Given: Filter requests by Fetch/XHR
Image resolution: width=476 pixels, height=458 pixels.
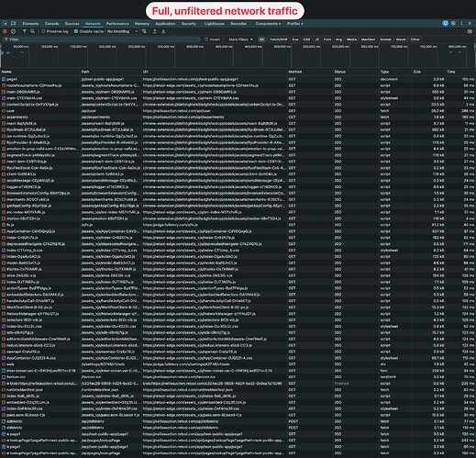Looking at the screenshot, I should click(279, 39).
